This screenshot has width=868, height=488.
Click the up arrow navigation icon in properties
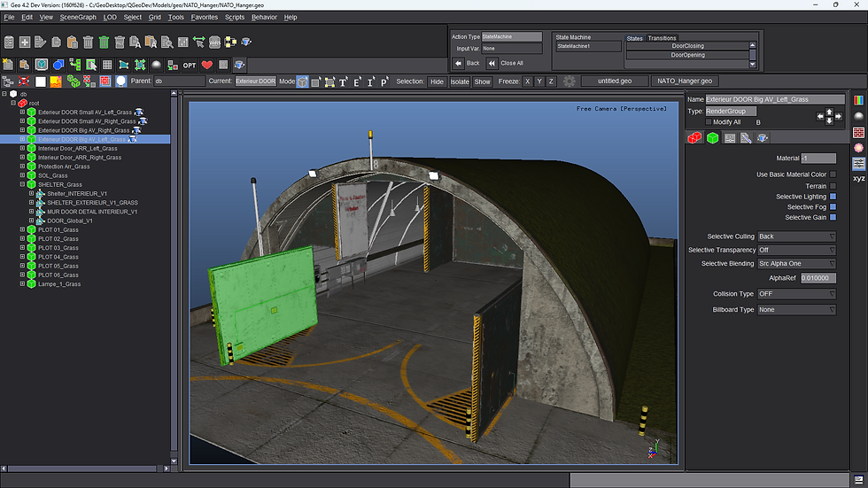coord(829,112)
